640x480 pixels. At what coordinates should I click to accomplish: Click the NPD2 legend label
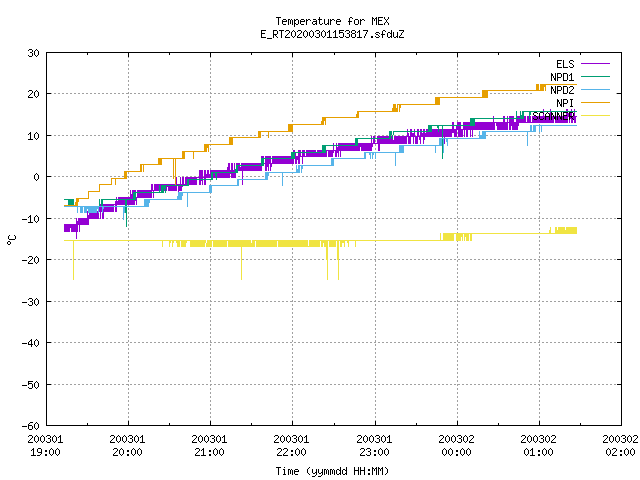562,90
